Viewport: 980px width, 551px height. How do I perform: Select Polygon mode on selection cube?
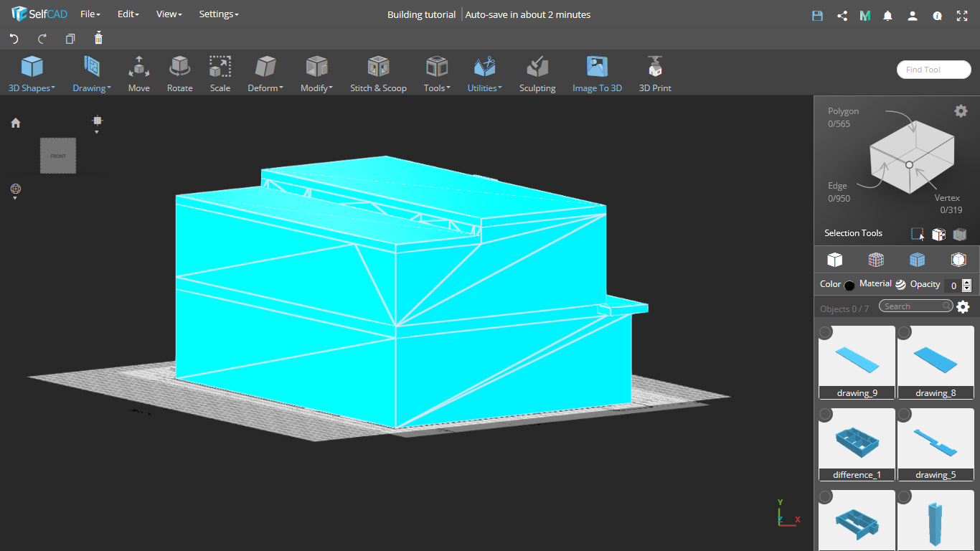(x=843, y=111)
